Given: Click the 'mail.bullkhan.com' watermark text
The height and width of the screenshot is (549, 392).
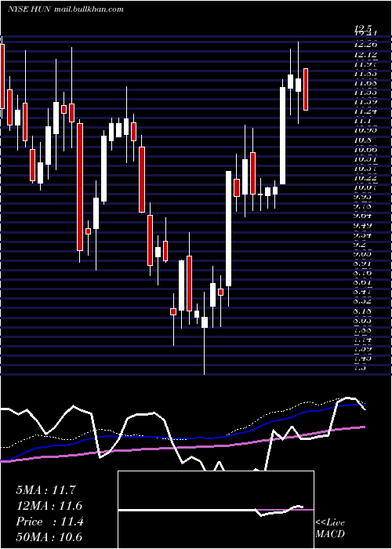Looking at the screenshot, I should tap(89, 9).
